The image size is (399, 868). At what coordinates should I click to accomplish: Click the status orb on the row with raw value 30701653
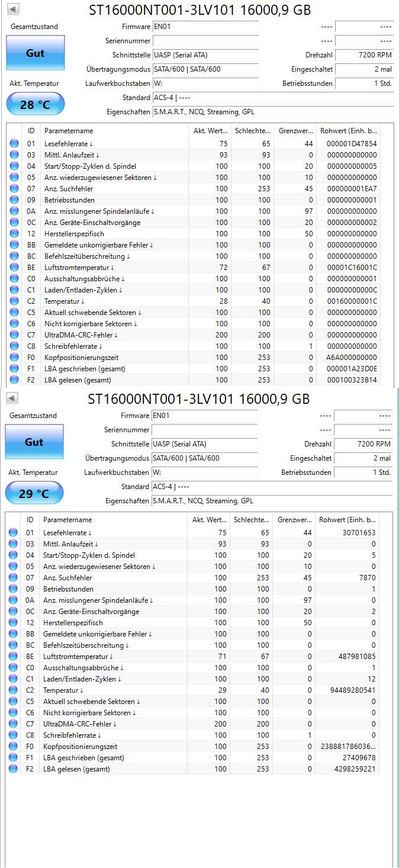click(13, 533)
